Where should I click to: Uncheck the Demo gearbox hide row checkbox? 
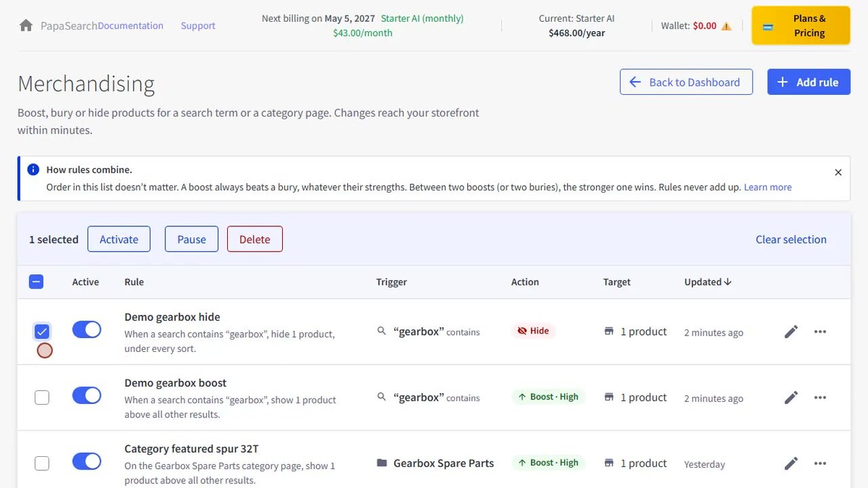[42, 331]
